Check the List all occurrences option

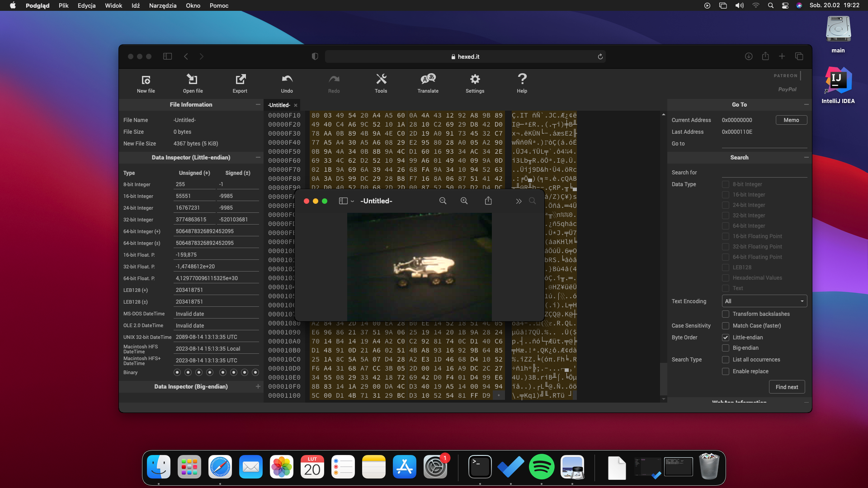tap(726, 360)
